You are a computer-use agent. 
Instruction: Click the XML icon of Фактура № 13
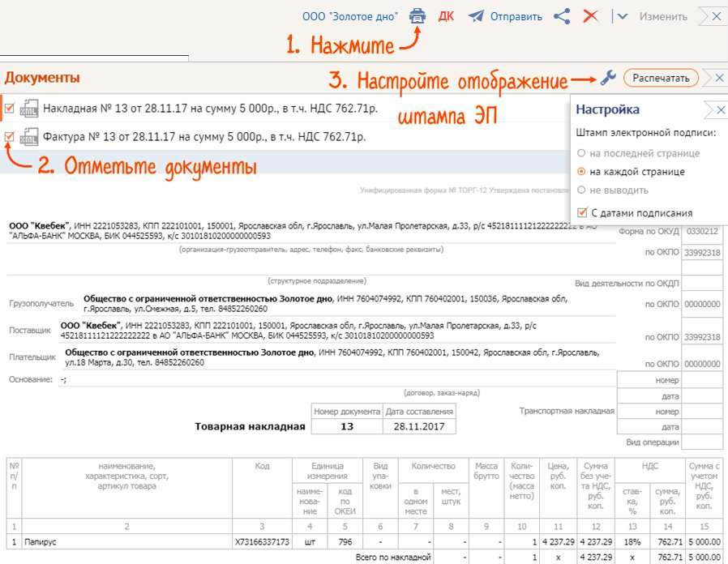pyautogui.click(x=29, y=137)
